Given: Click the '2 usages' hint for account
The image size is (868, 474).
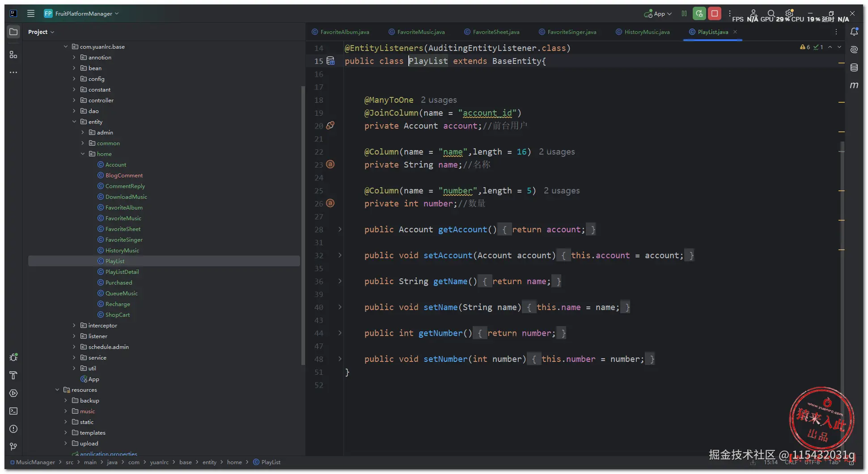Looking at the screenshot, I should [439, 100].
